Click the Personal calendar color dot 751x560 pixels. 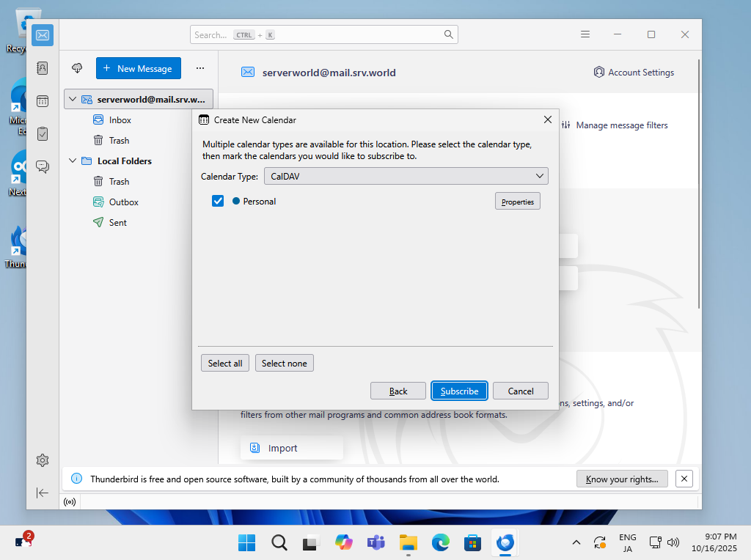coord(236,201)
